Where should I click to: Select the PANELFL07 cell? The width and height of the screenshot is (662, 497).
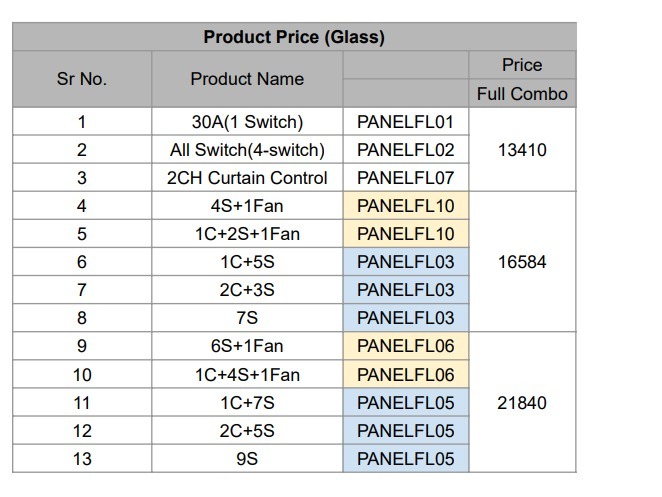[x=406, y=177]
